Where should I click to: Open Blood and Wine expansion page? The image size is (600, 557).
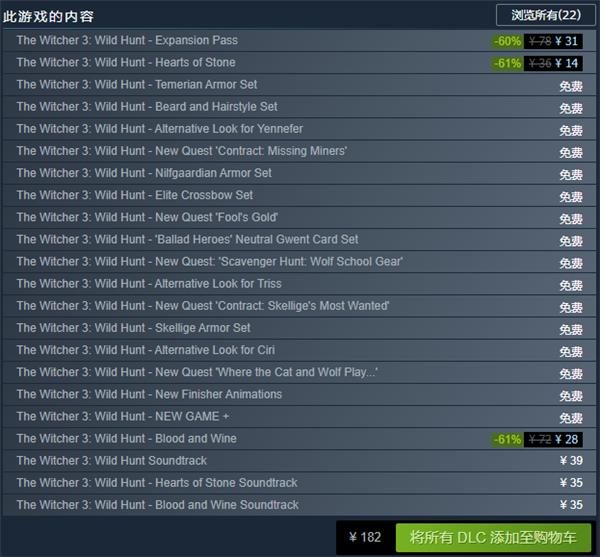coord(299,440)
